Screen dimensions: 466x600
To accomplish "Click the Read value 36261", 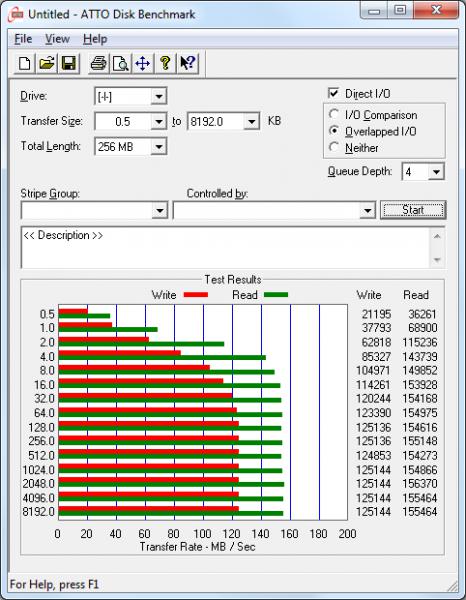I will (x=422, y=314).
